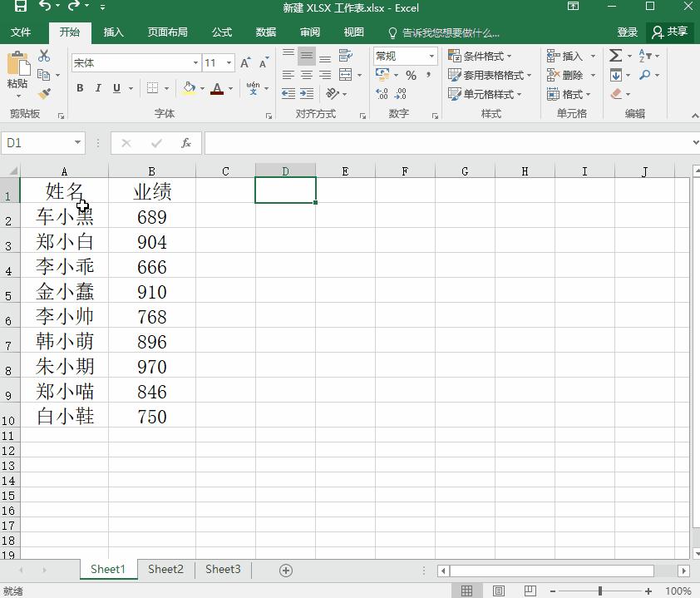700x598 pixels.
Task: Select the fill color bucket icon
Action: pyautogui.click(x=188, y=88)
